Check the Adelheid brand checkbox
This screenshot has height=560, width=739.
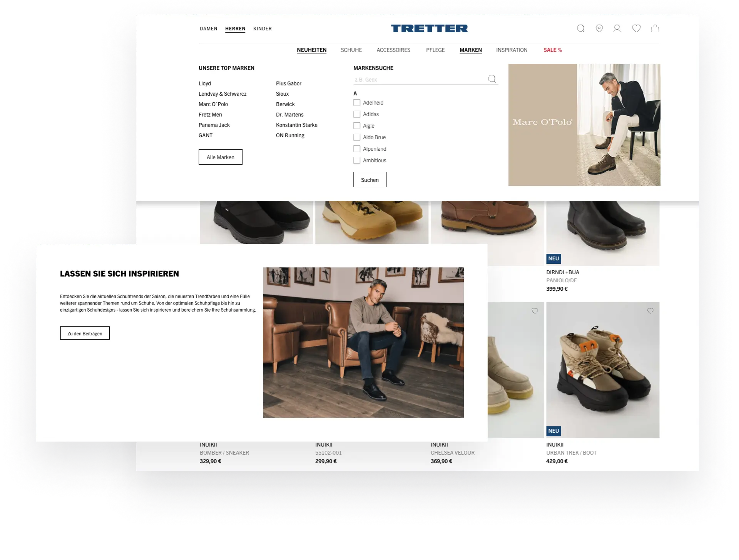[357, 103]
